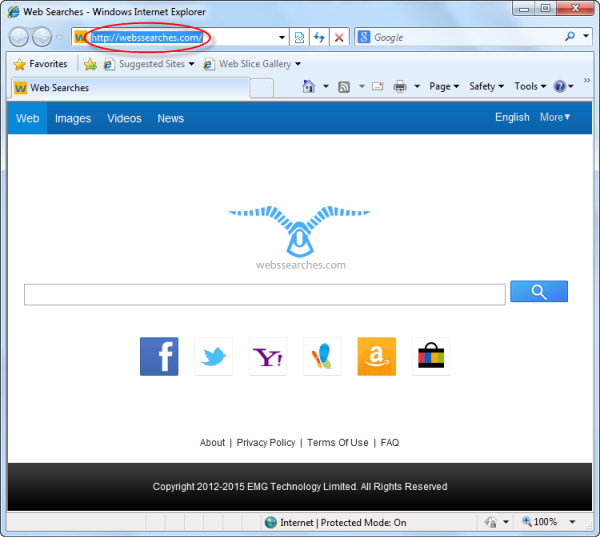Click the toolbar search magnifier icon
This screenshot has width=600, height=537.
point(570,37)
